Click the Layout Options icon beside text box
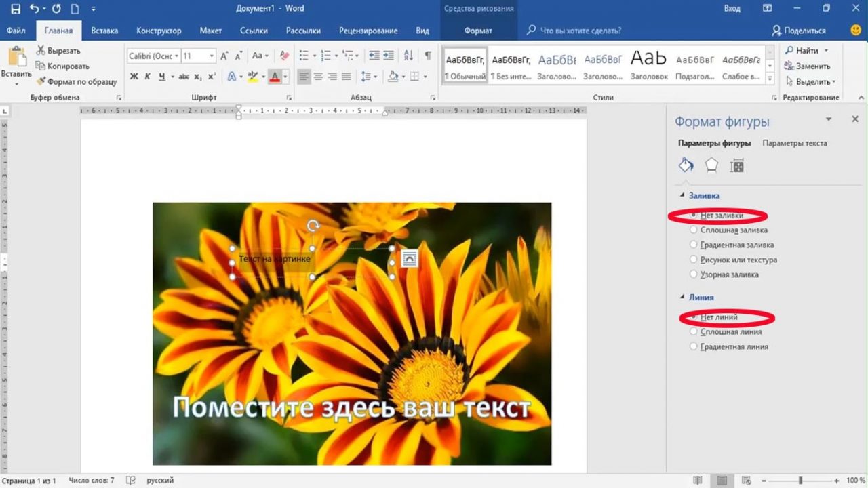This screenshot has height=488, width=868. pos(409,258)
